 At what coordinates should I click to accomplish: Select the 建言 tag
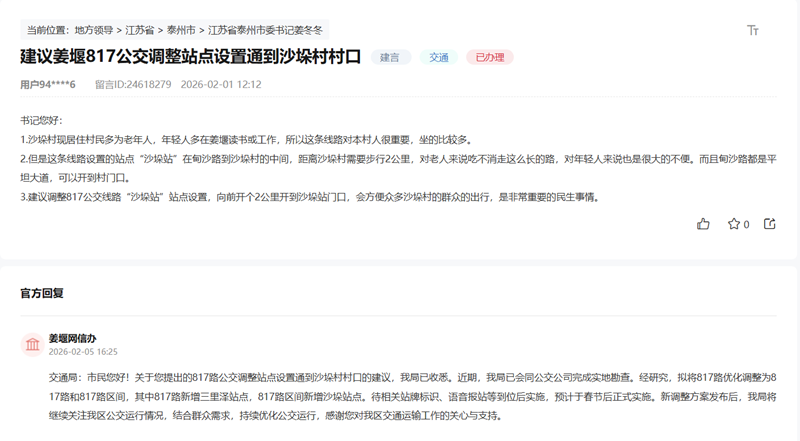[390, 57]
